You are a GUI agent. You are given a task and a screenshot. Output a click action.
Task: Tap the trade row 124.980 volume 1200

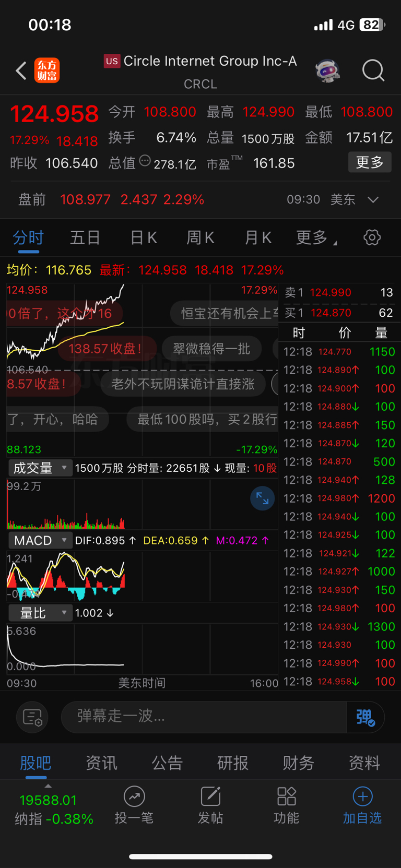pyautogui.click(x=339, y=498)
